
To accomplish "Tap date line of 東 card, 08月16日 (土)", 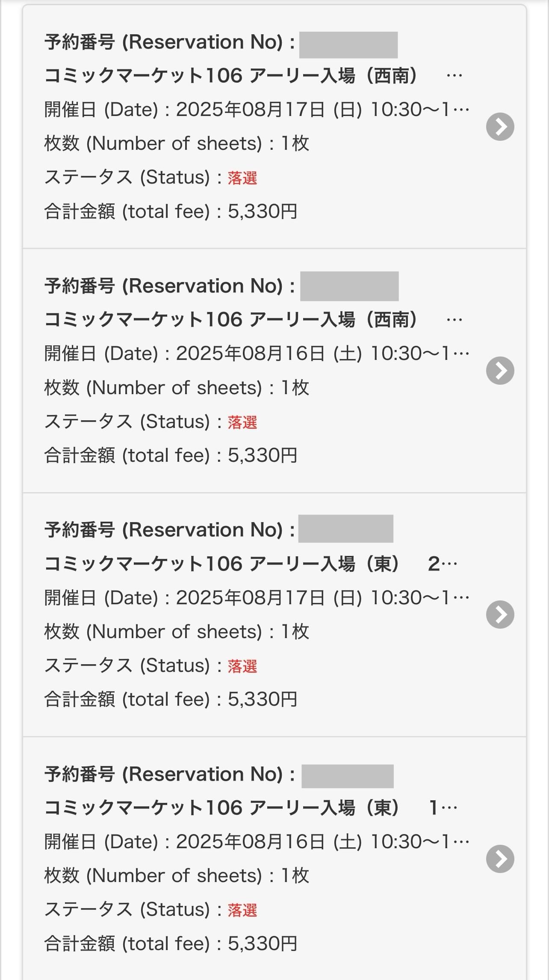I will [257, 841].
